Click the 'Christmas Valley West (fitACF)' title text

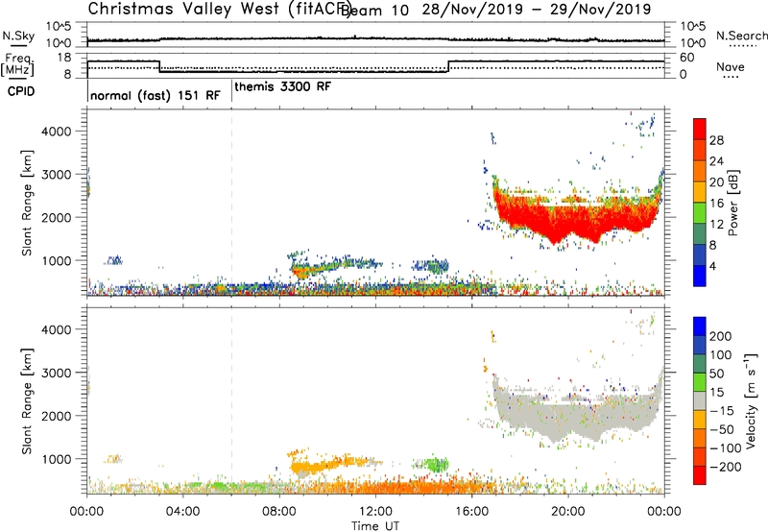coord(219,10)
